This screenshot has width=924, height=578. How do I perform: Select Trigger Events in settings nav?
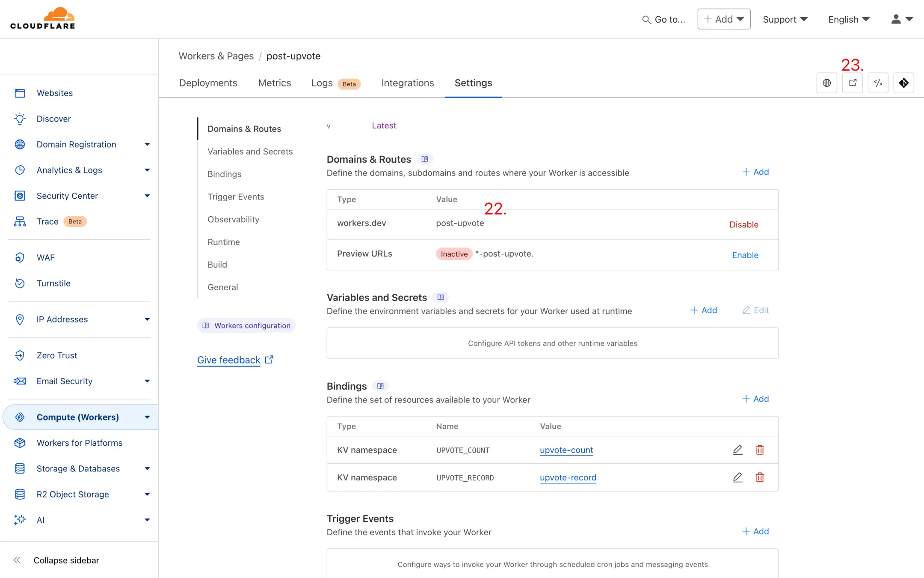(236, 197)
